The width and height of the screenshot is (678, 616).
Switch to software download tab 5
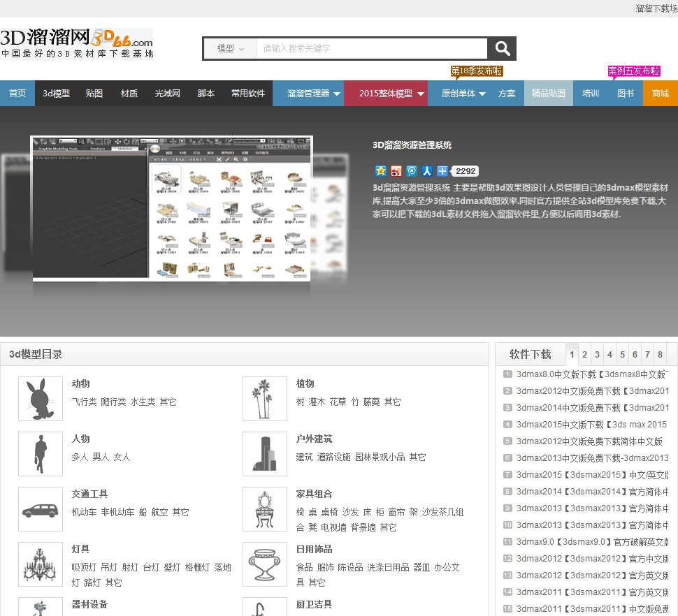pos(622,355)
